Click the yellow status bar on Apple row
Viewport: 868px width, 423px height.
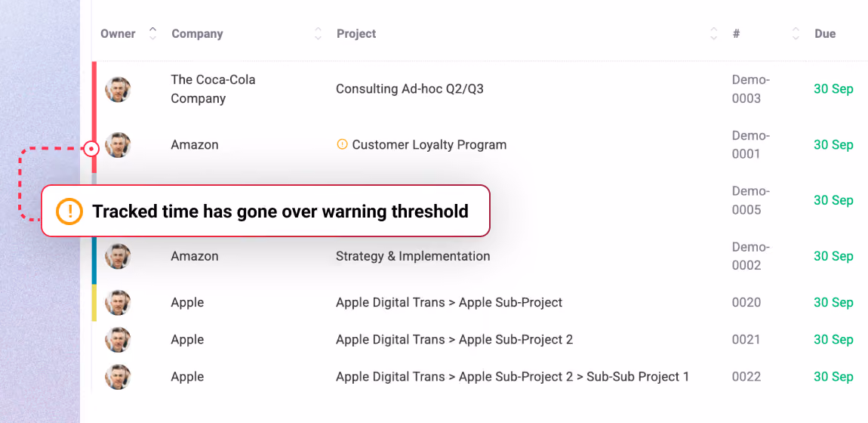pyautogui.click(x=94, y=302)
